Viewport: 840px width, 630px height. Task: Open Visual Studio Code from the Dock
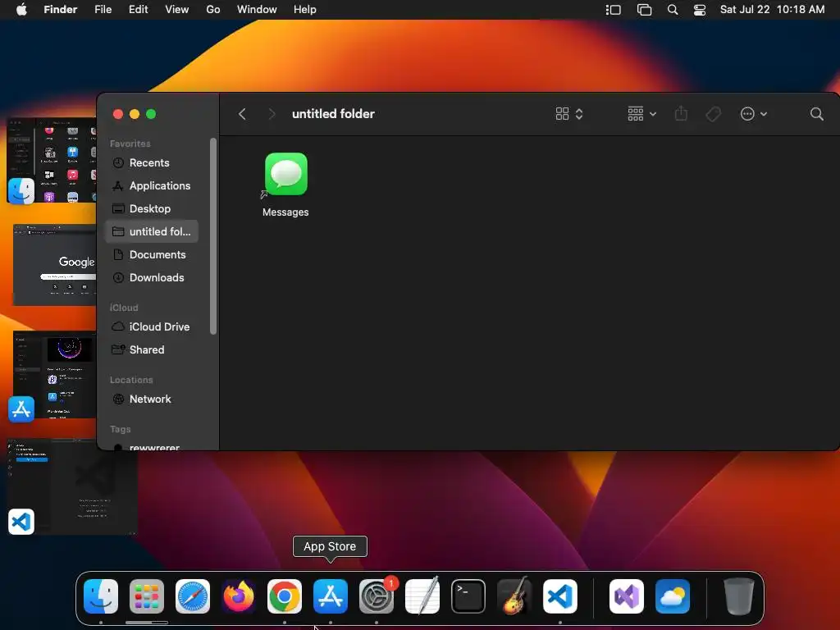click(560, 596)
